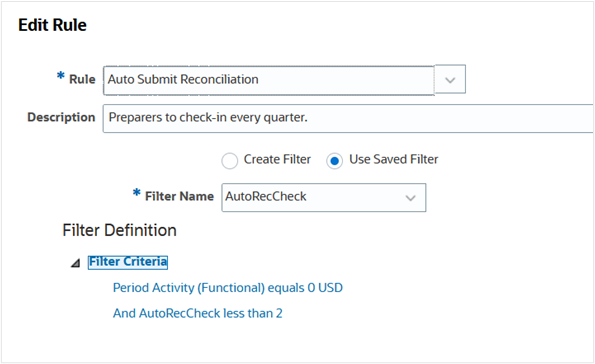Click the Description text field
595x364 pixels.
click(x=348, y=118)
